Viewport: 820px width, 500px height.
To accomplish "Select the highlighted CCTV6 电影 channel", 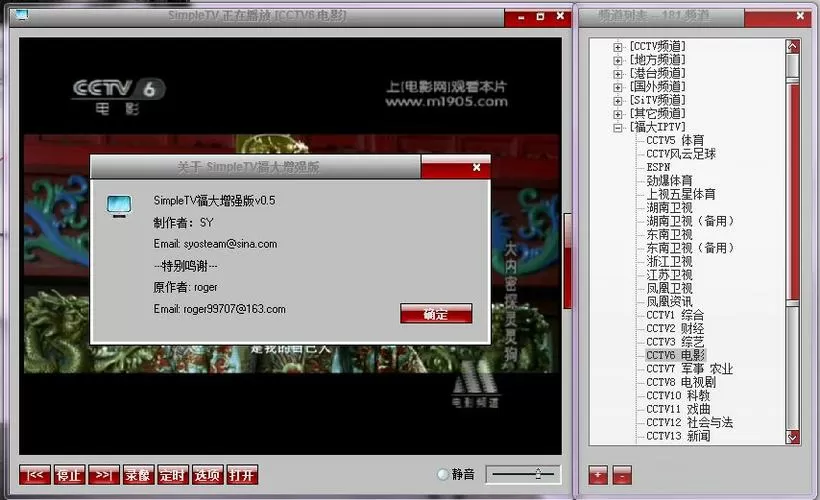I will tap(675, 355).
